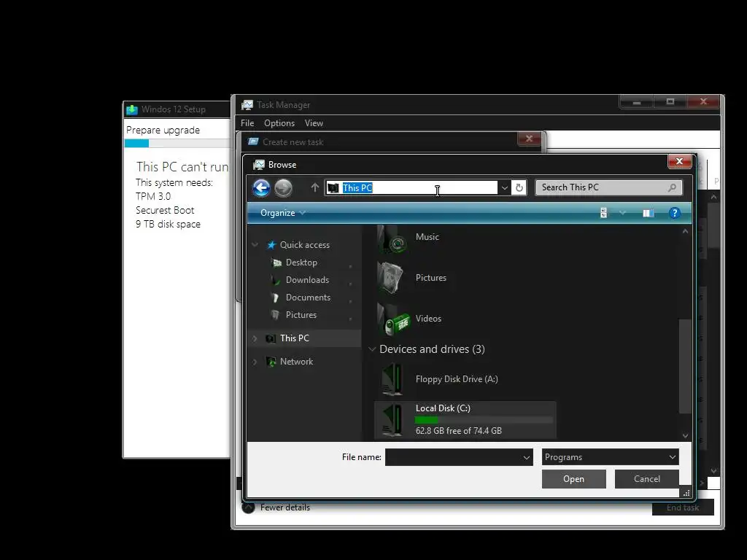Click the "9 TB disk space" text
The image size is (747, 560).
(168, 224)
